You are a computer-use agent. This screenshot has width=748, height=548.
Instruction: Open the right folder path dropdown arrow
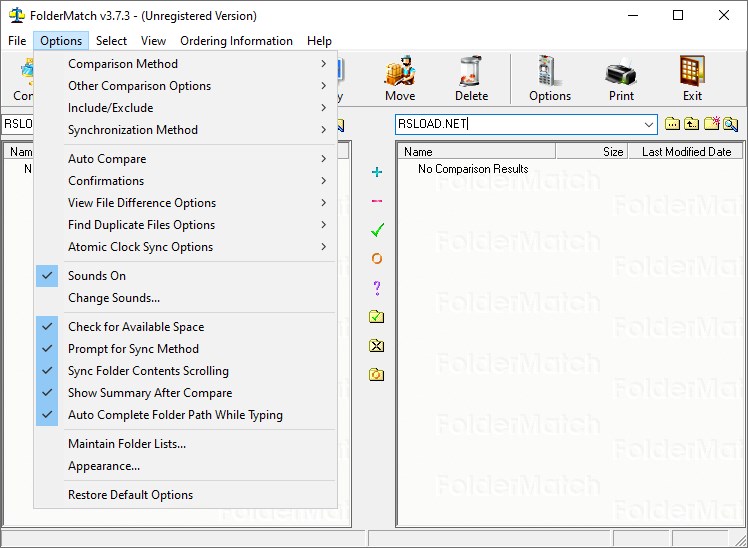point(649,124)
